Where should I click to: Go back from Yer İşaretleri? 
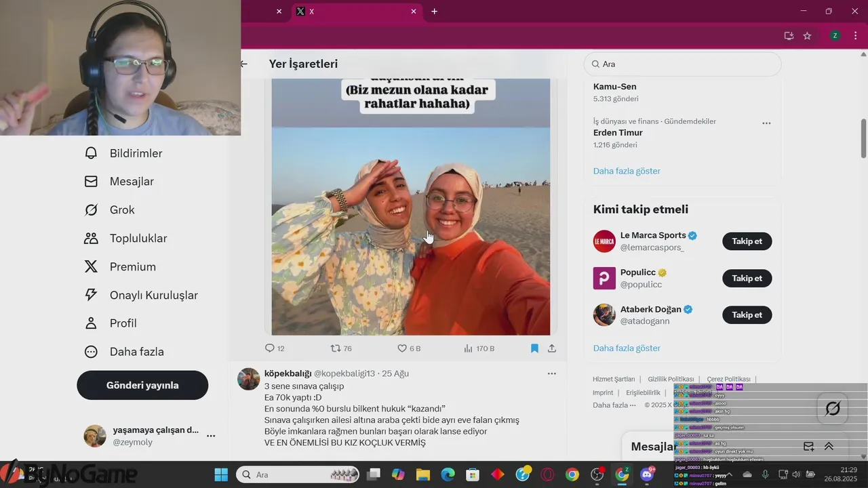click(243, 64)
